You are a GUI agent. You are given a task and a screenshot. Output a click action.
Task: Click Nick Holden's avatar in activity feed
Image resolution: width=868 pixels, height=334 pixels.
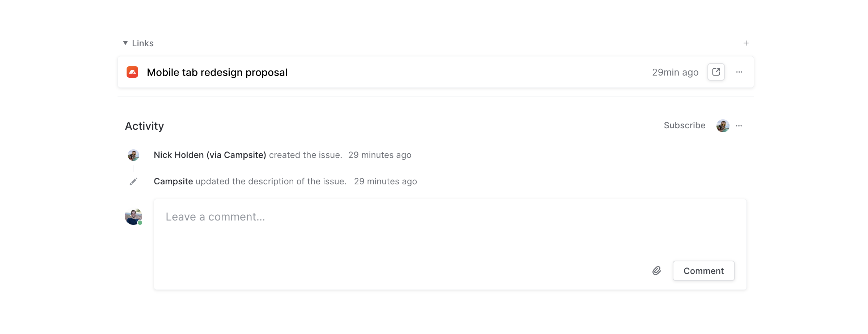coord(133,155)
